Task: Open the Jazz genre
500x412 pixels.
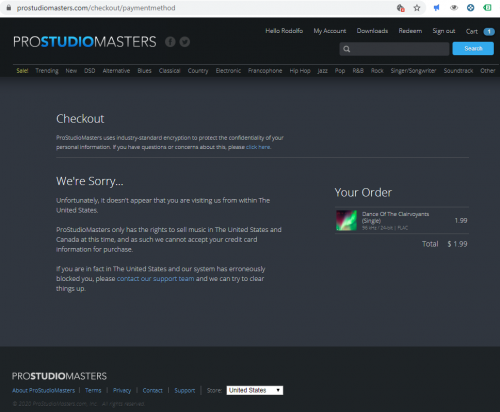Action: tap(322, 71)
